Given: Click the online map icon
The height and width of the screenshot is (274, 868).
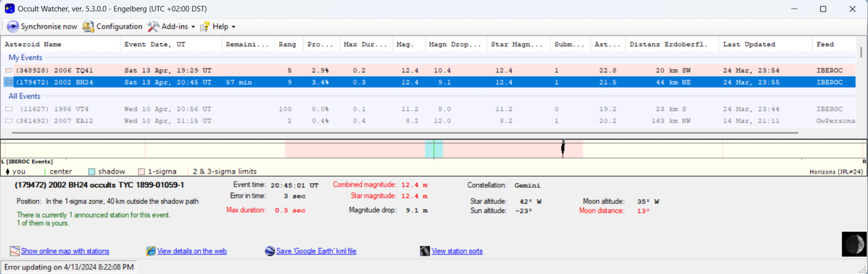Looking at the screenshot, I should pos(14,251).
